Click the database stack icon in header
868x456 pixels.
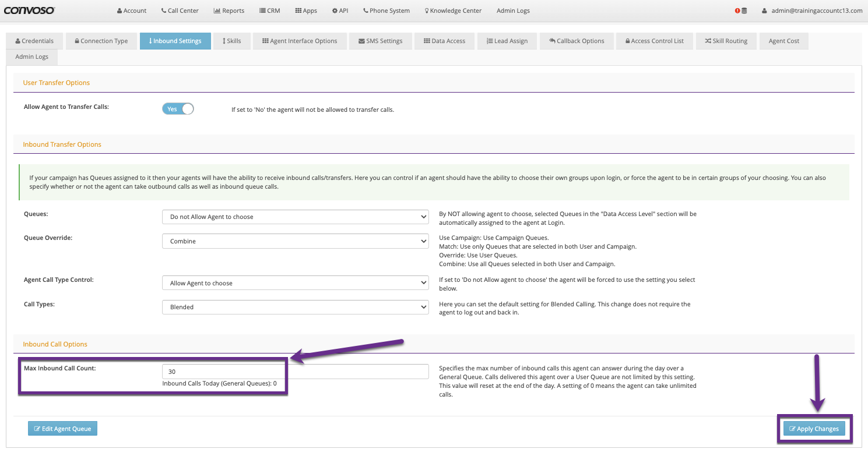[x=744, y=10]
